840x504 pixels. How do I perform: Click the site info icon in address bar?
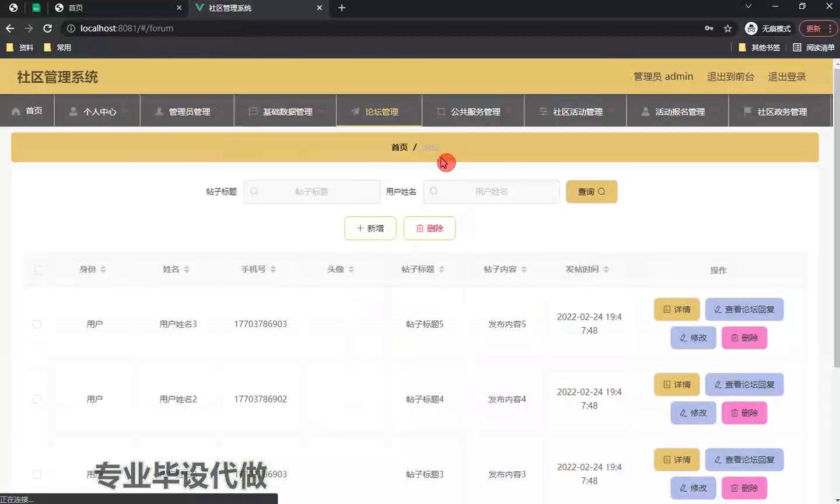tap(71, 28)
